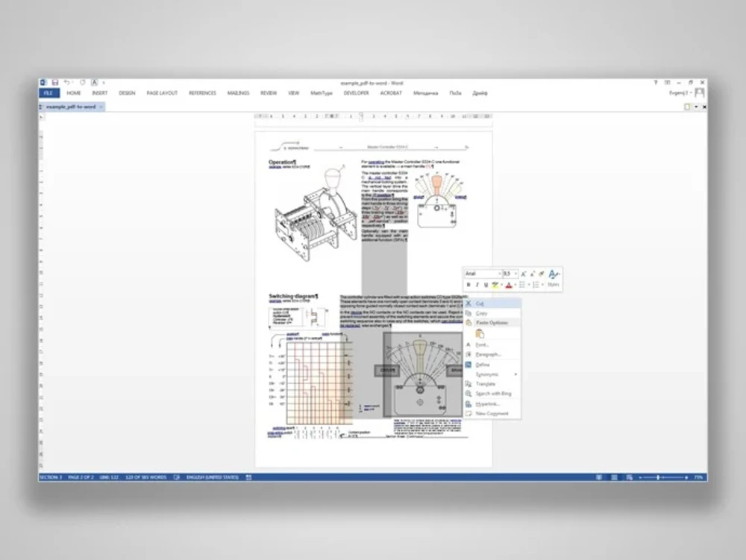Image resolution: width=746 pixels, height=560 pixels.
Task: Click the macro recording status bar icon
Action: (248, 477)
